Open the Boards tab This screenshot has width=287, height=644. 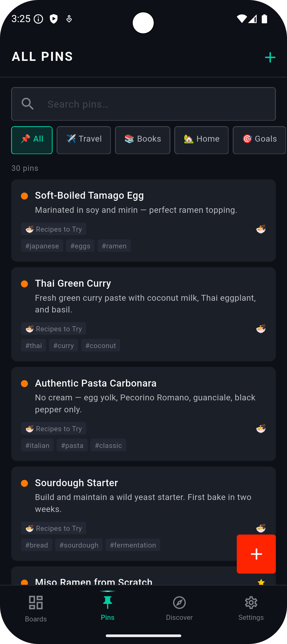point(36,609)
